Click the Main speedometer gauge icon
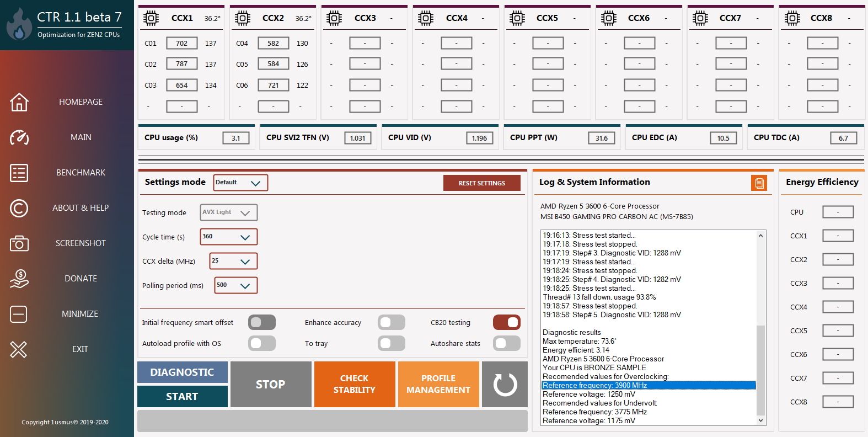The height and width of the screenshot is (437, 868). coord(19,137)
